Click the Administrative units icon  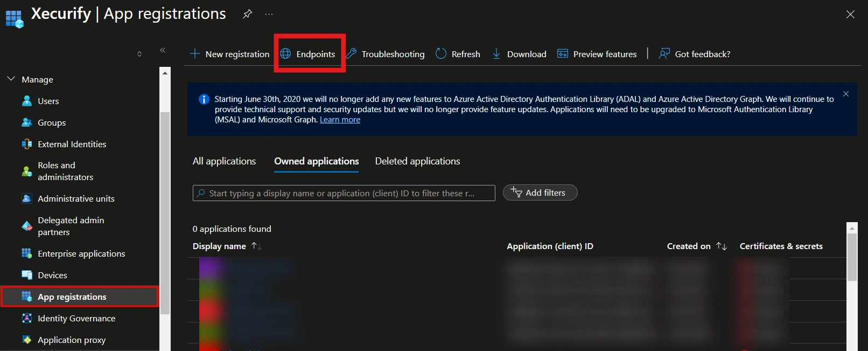pyautogui.click(x=27, y=198)
